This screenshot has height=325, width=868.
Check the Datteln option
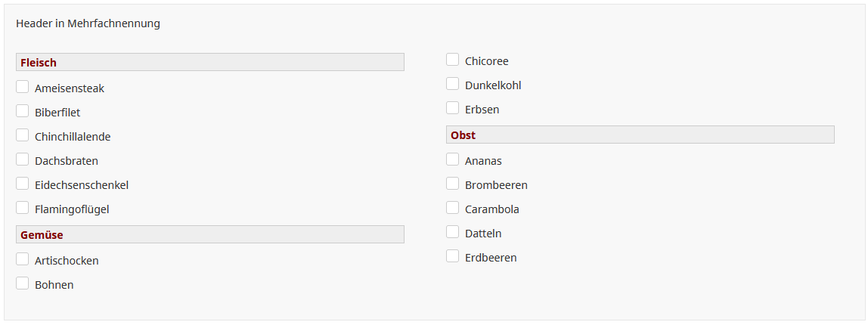453,232
